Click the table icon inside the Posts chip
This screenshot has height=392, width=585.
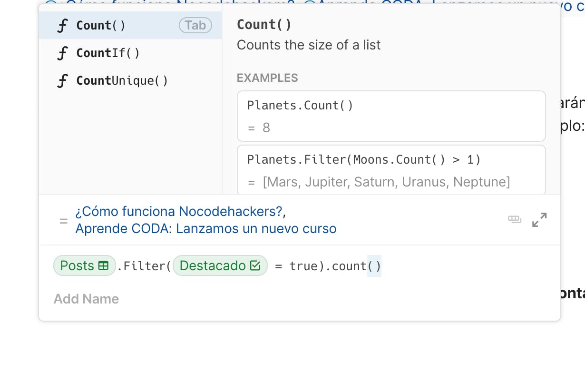(103, 266)
